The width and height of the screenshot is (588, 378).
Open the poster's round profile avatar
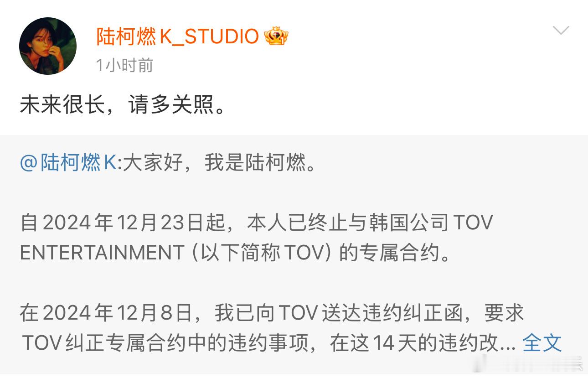point(48,46)
